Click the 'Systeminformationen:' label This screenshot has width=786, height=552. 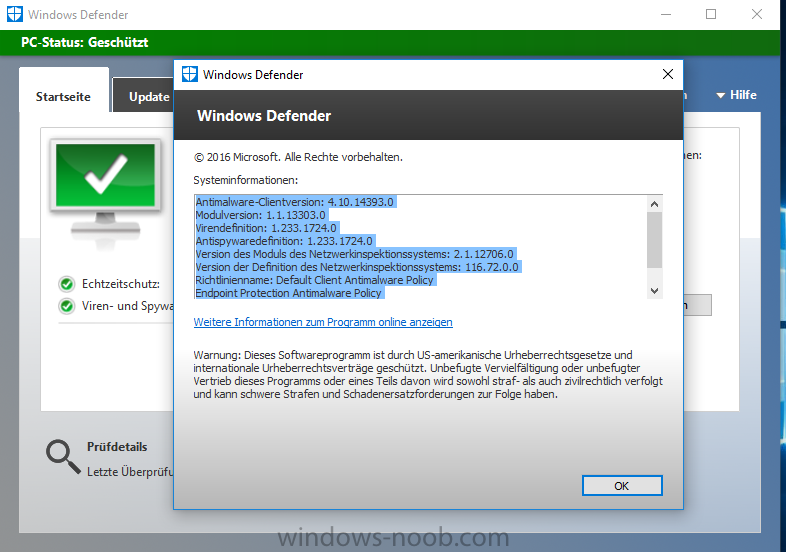point(246,180)
